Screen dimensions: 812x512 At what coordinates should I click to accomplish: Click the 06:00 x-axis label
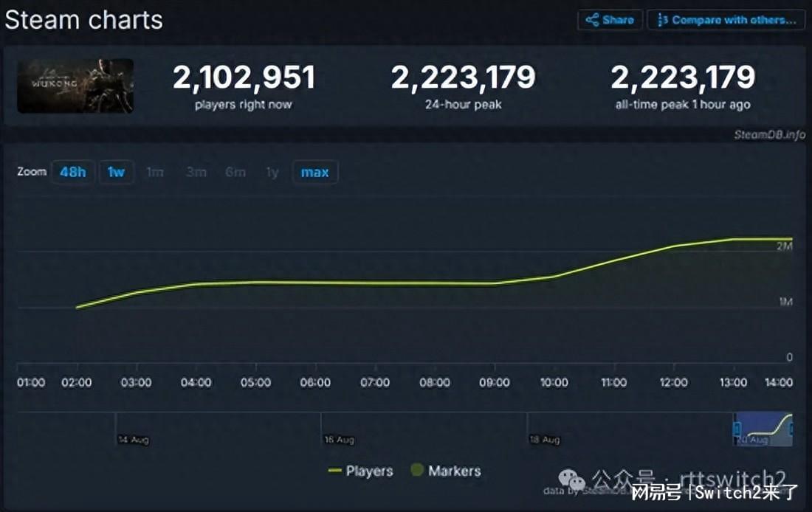[315, 383]
